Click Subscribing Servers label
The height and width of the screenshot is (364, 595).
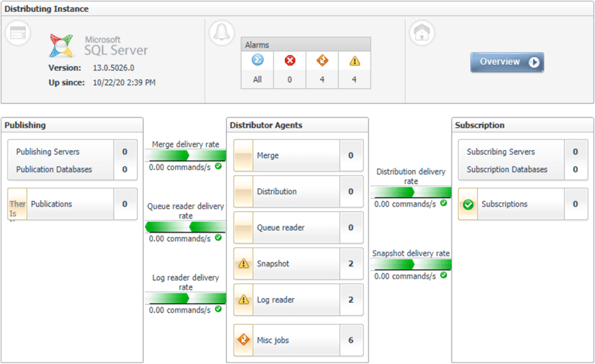point(500,152)
